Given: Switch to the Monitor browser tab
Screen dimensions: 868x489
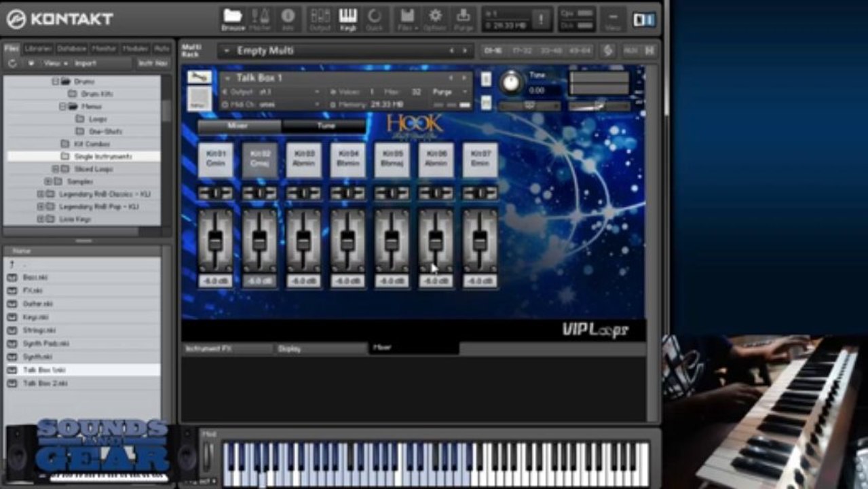Looking at the screenshot, I should click(x=104, y=49).
